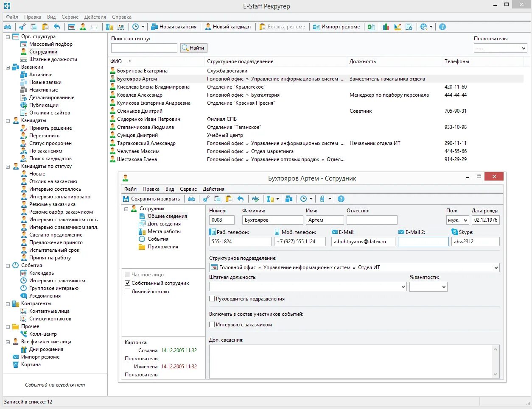Click the Copy icon in the employee card toolbar
Image resolution: width=532 pixels, height=409 pixels.
pos(218,199)
